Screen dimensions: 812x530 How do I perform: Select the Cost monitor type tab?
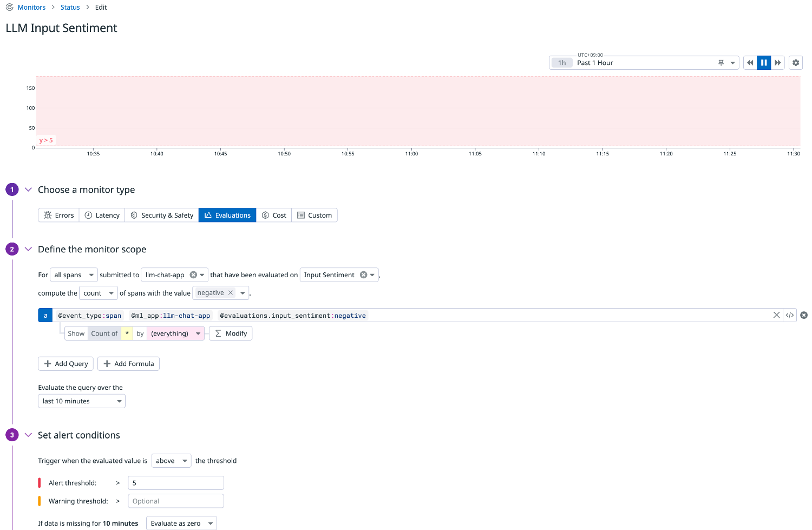[274, 215]
